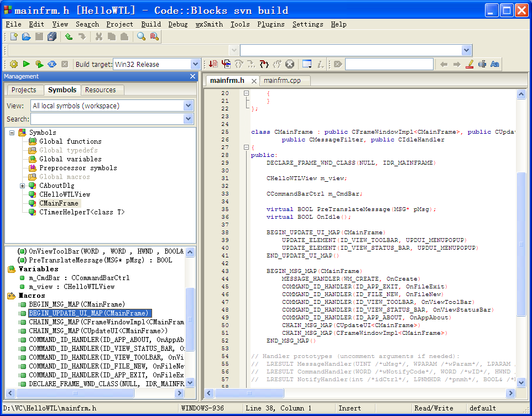The width and height of the screenshot is (532, 416).
Task: Collapse the Symbols tree root
Action: (12, 133)
